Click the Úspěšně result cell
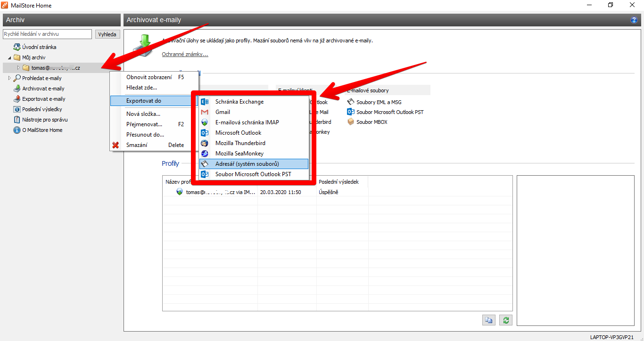This screenshot has height=341, width=644. click(329, 192)
